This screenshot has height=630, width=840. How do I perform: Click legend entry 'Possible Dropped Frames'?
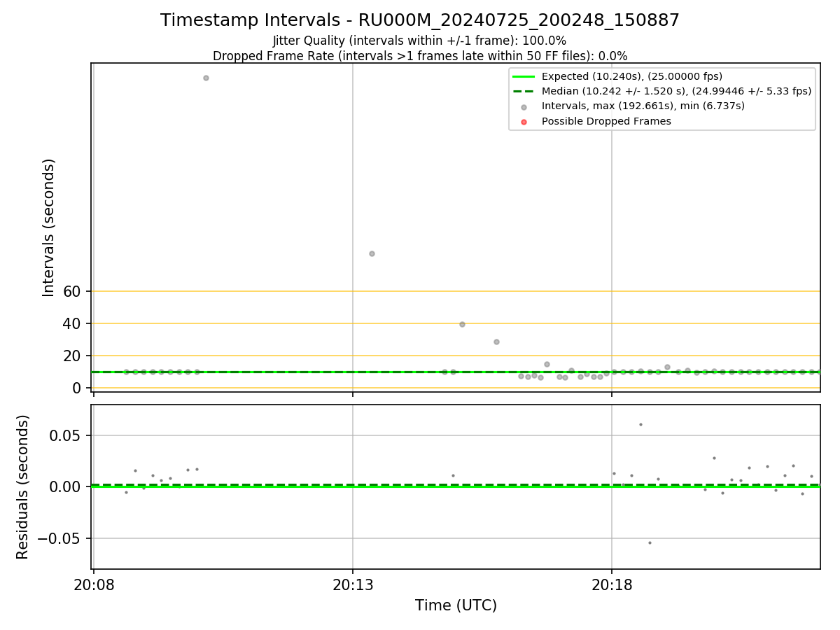click(x=606, y=121)
